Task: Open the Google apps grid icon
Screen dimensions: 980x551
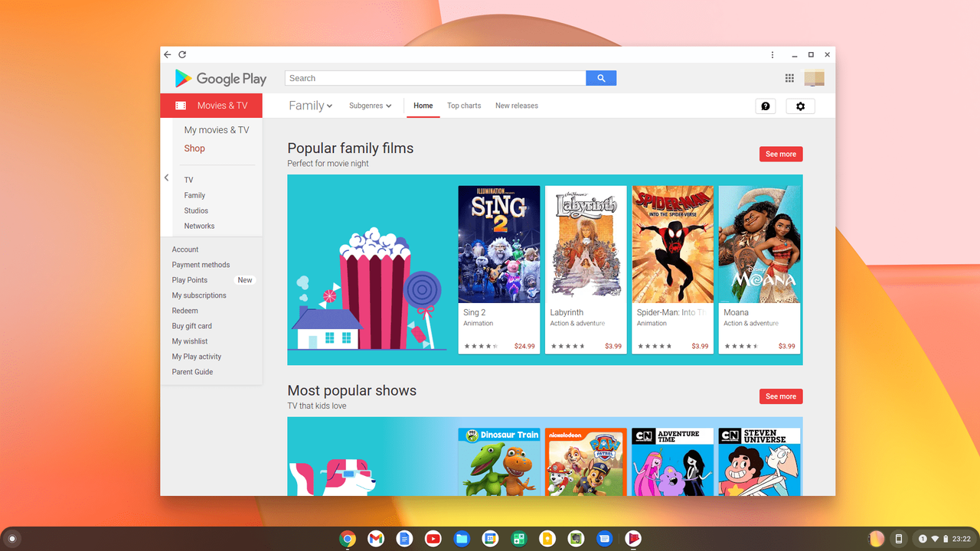Action: click(x=789, y=78)
